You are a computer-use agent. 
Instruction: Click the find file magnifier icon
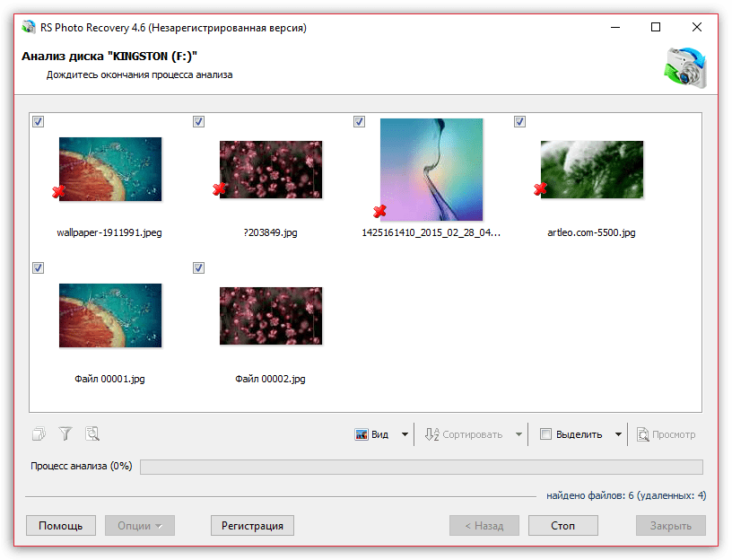(x=91, y=434)
